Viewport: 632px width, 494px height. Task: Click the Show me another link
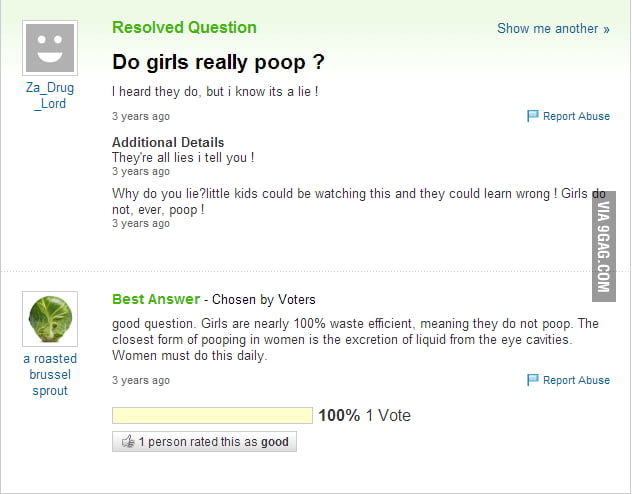pos(553,28)
